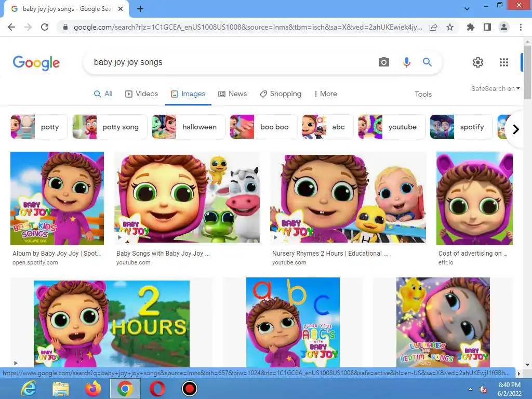Open Best Kids Songs album thumbnail
The width and height of the screenshot is (532, 399).
point(57,198)
